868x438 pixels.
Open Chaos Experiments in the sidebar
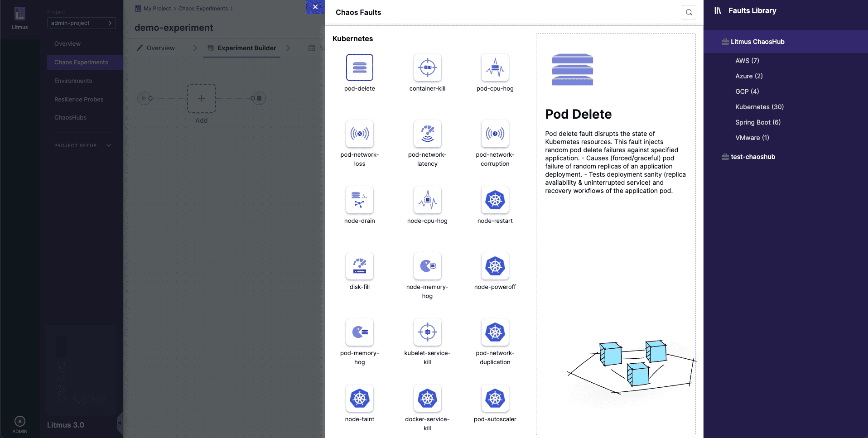(x=85, y=62)
